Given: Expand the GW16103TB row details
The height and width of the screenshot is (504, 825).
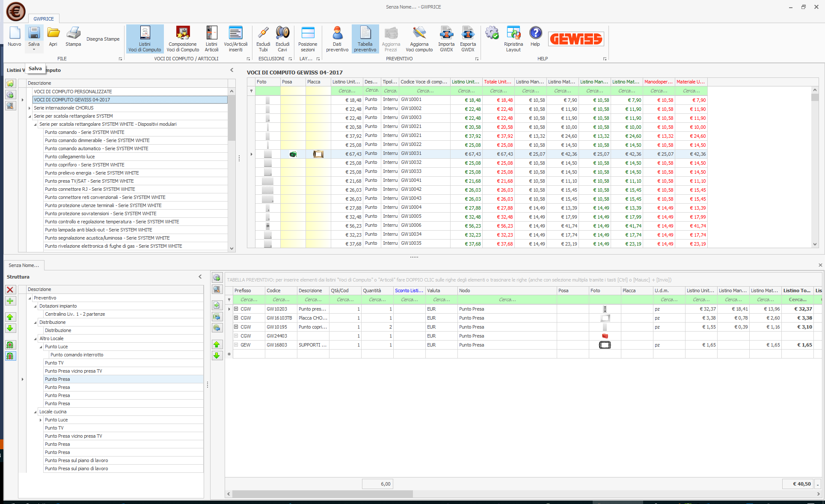Looking at the screenshot, I should pos(236,318).
